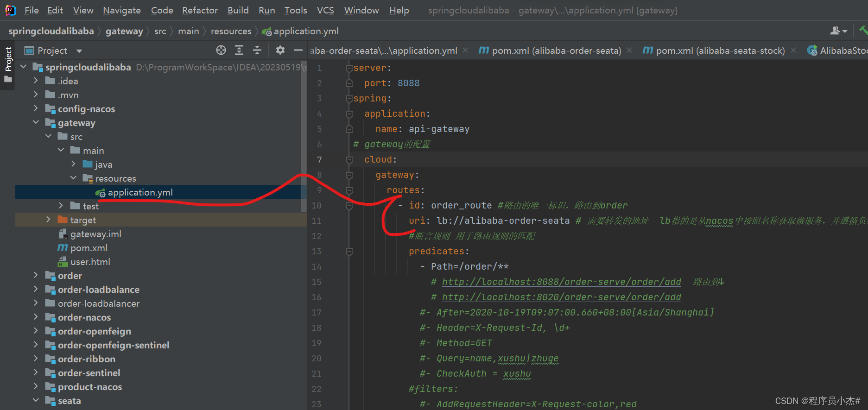The image size is (868, 410).
Task: Click springcloudalibaba breadcrumb
Action: click(x=51, y=31)
